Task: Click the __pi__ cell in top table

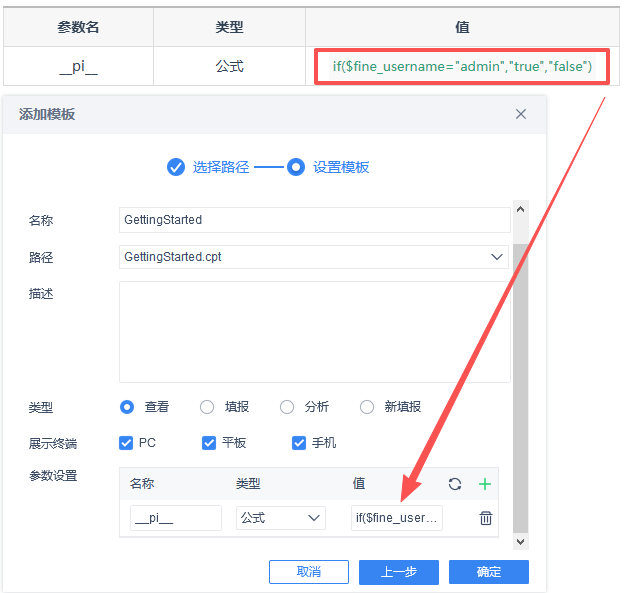Action: point(79,66)
